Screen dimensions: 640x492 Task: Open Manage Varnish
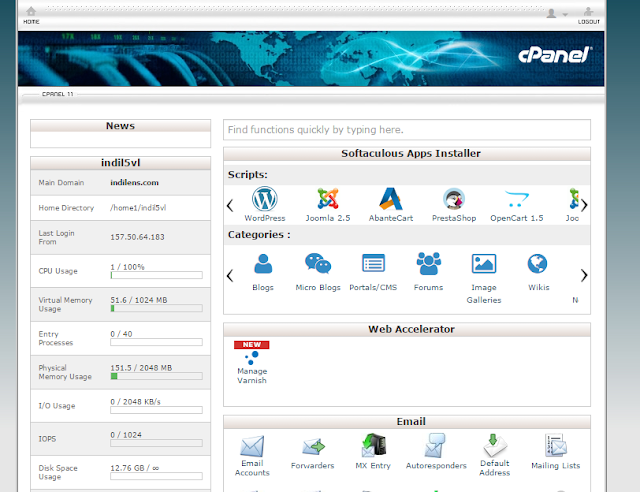click(252, 363)
